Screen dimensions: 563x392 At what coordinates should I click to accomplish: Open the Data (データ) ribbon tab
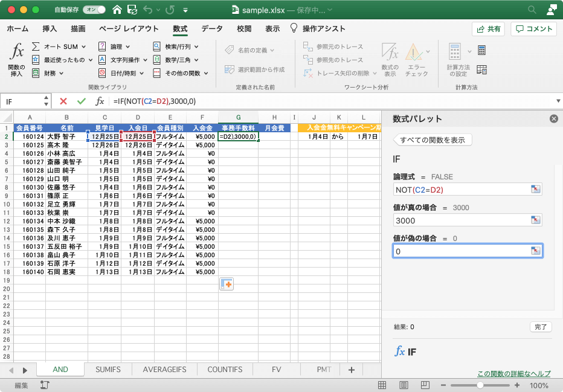pos(212,28)
